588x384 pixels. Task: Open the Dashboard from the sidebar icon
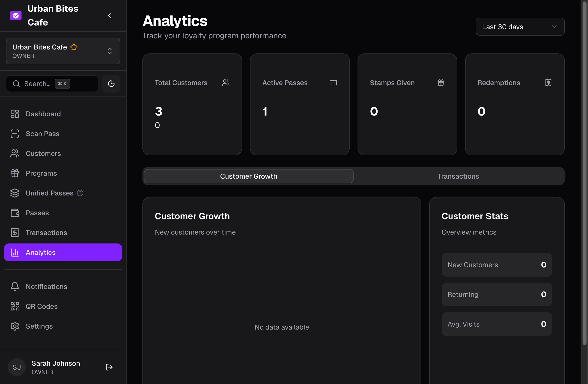tap(15, 114)
